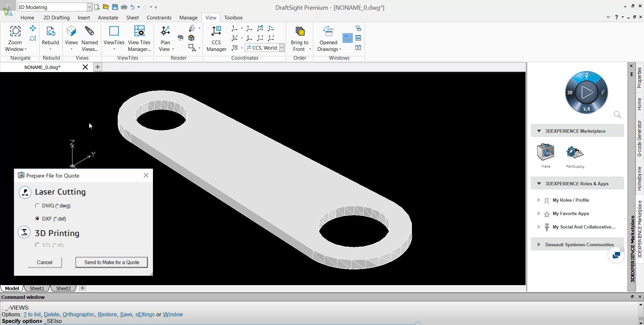Open the Views cube icon
Screen dimensions: 644x325
tap(71, 31)
